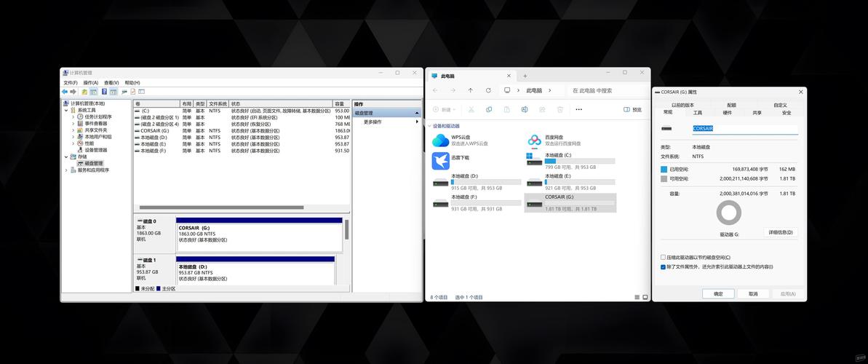Click the blue help icon in Computer Management toolbar
This screenshot has width=868, height=364.
pyautogui.click(x=104, y=92)
